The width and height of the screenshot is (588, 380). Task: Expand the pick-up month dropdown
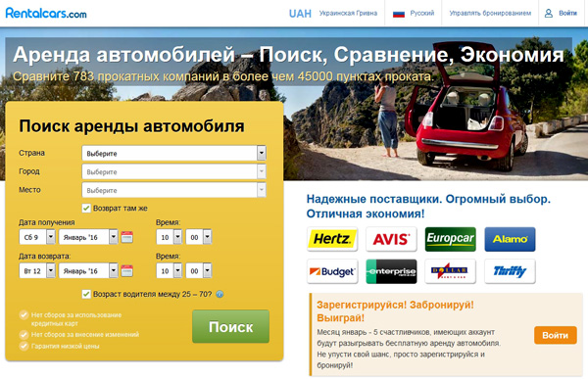(x=88, y=237)
